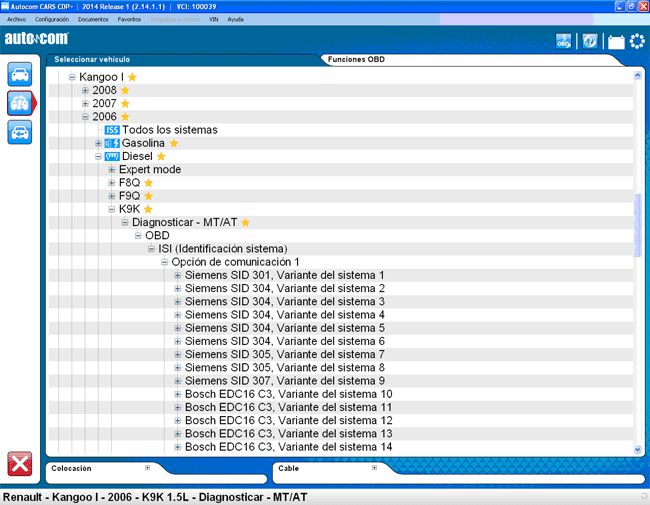The image size is (650, 505).
Task: Open the Favoritos menu
Action: pos(129,19)
